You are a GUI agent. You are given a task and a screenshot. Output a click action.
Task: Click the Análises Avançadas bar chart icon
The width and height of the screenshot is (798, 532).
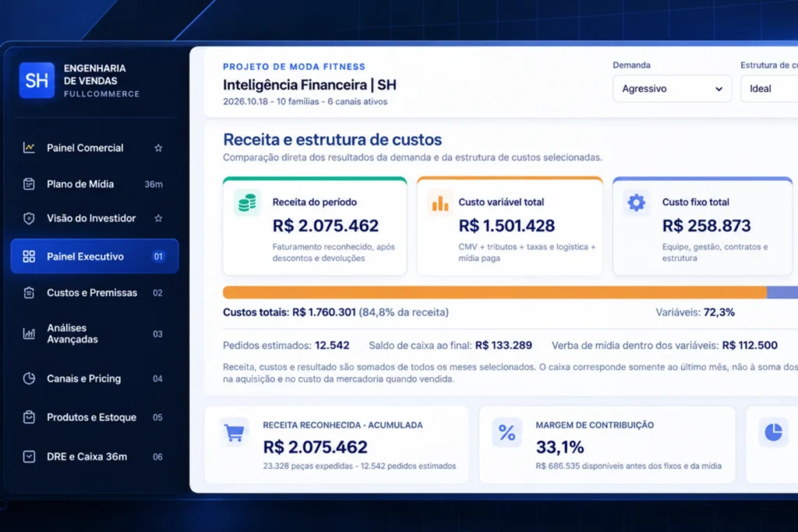coord(29,333)
